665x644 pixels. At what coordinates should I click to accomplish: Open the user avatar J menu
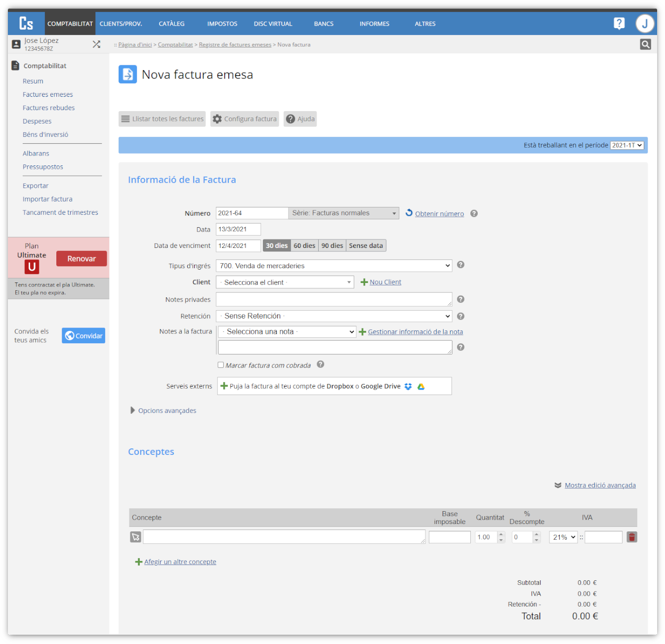(x=645, y=23)
